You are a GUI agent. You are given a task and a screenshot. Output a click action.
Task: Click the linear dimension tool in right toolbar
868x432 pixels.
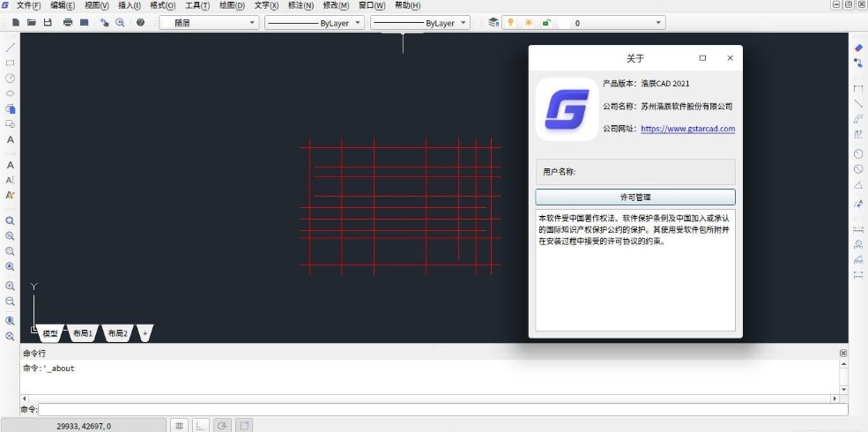click(858, 88)
